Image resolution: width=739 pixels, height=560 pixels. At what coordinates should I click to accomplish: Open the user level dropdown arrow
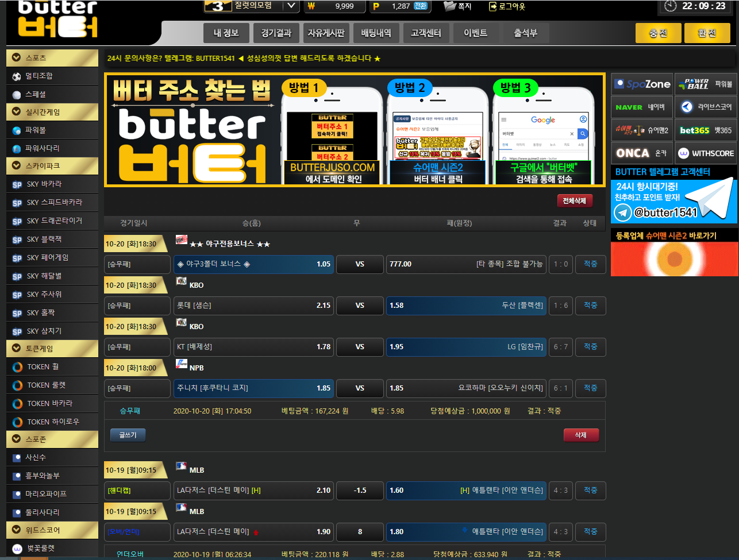(x=292, y=6)
